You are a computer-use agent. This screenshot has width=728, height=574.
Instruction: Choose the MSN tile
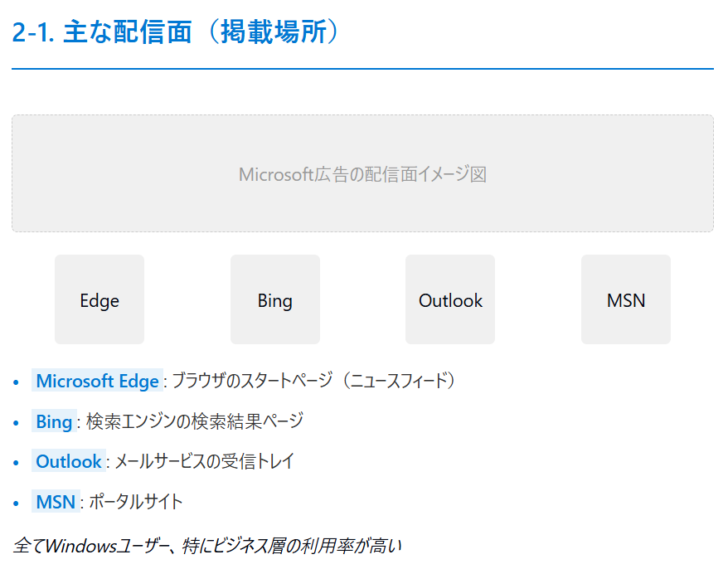[x=625, y=299]
